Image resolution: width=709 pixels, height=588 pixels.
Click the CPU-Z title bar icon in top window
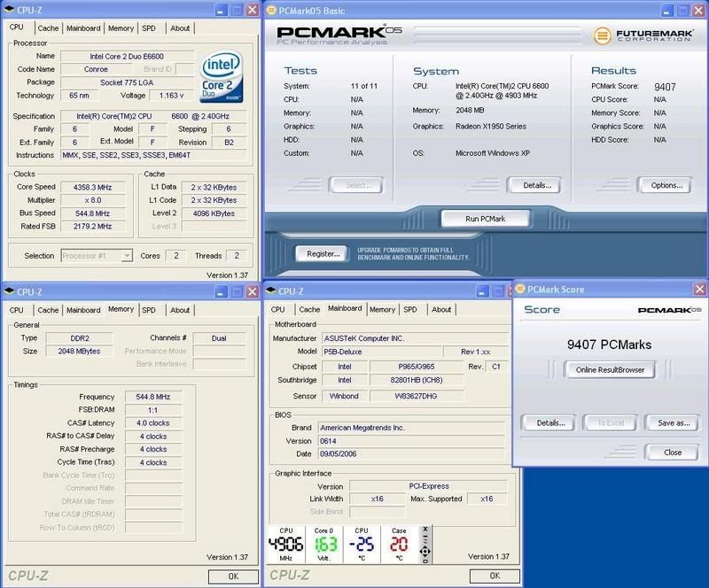pos(9,10)
